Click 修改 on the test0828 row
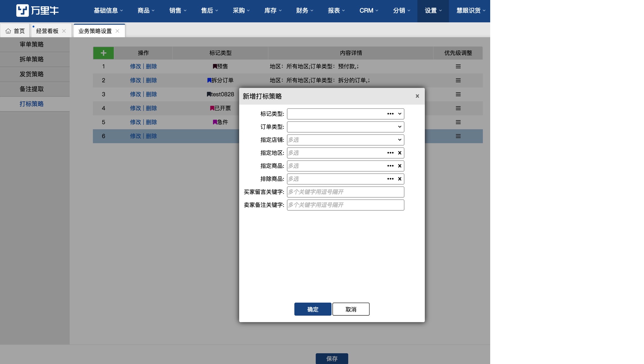 coord(136,94)
